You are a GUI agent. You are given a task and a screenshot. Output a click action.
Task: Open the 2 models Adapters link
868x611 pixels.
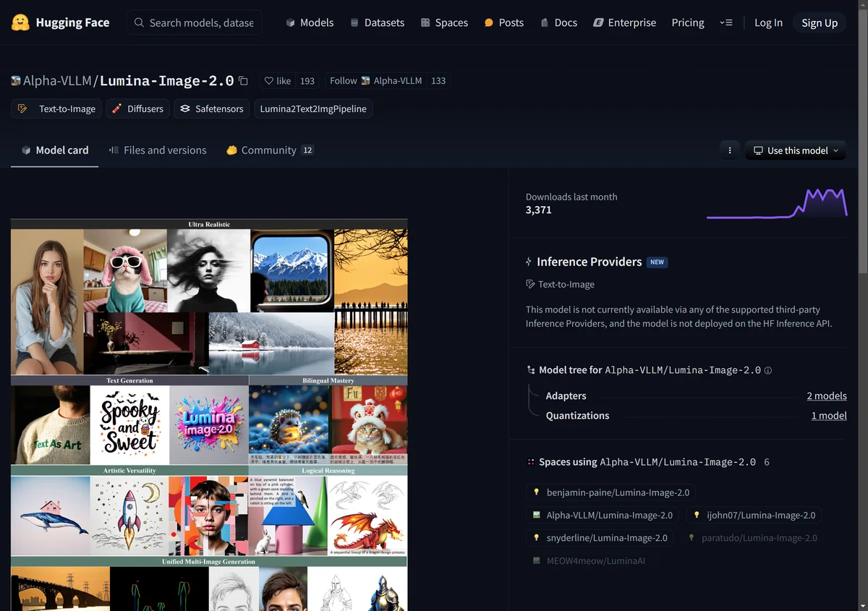(827, 396)
